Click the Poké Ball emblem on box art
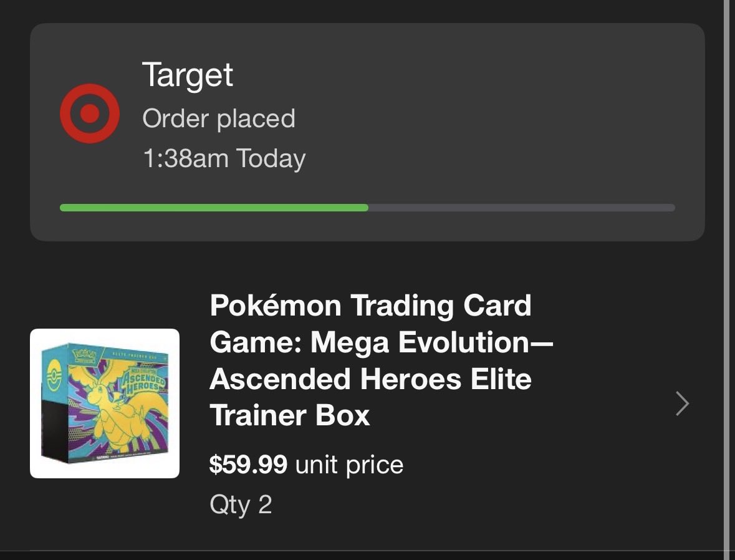735x560 pixels. pyautogui.click(x=55, y=377)
